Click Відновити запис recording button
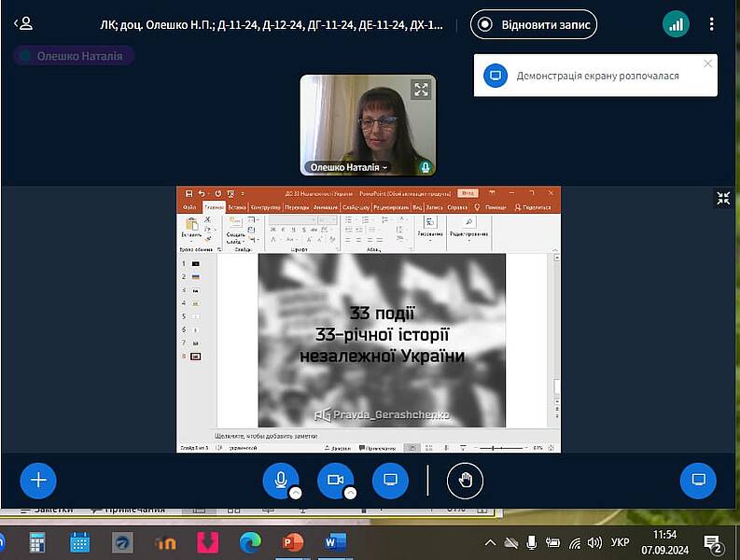The height and width of the screenshot is (560, 740). click(534, 24)
